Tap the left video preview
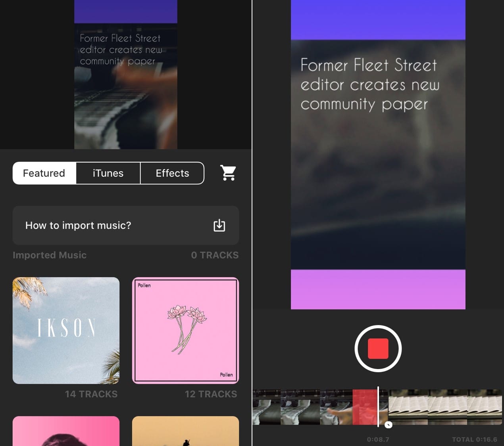The width and height of the screenshot is (504, 446). point(126,75)
